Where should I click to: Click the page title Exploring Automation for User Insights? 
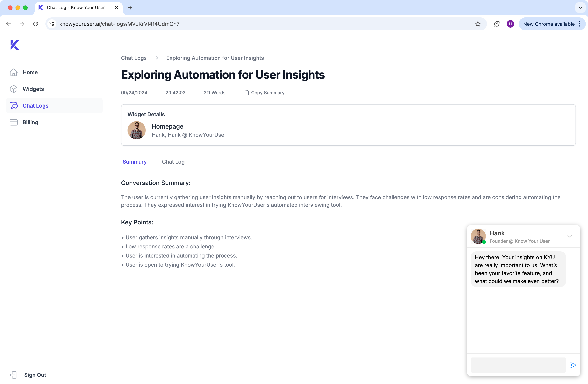223,75
